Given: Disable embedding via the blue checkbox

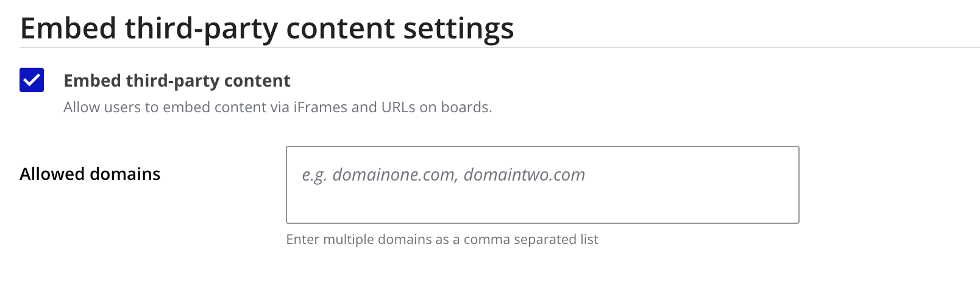Looking at the screenshot, I should click(32, 80).
